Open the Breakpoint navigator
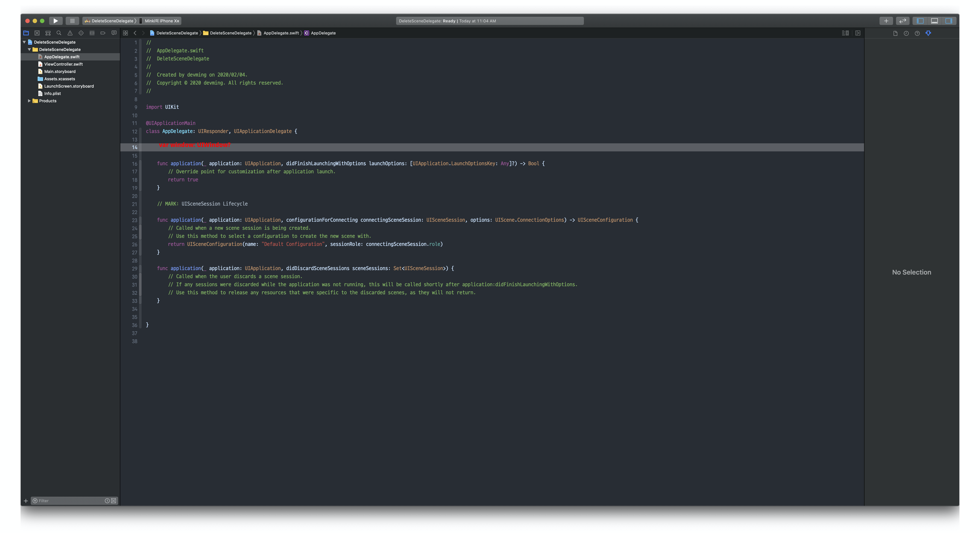Image resolution: width=980 pixels, height=533 pixels. click(x=103, y=33)
